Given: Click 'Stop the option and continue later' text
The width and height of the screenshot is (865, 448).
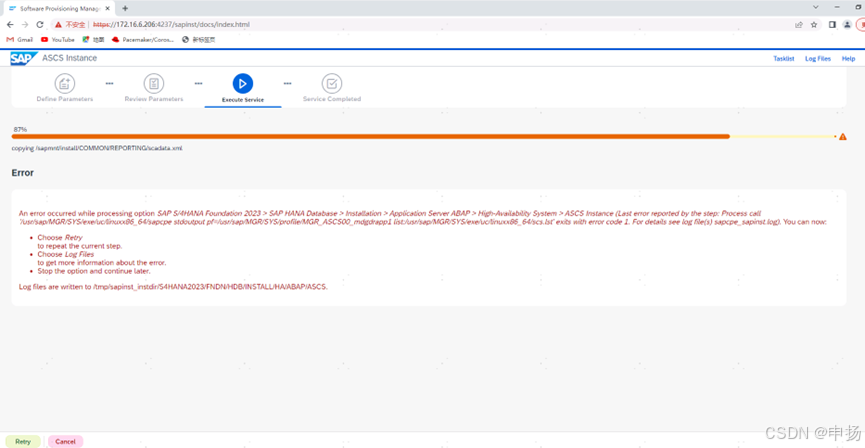Looking at the screenshot, I should pyautogui.click(x=94, y=271).
